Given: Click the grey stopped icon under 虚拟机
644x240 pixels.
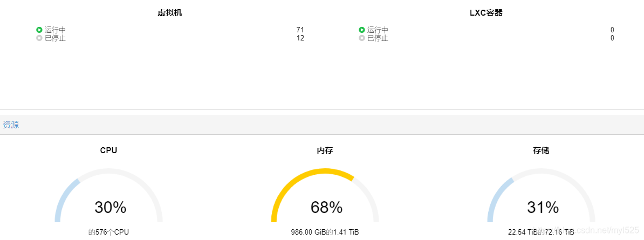Looking at the screenshot, I should point(39,38).
